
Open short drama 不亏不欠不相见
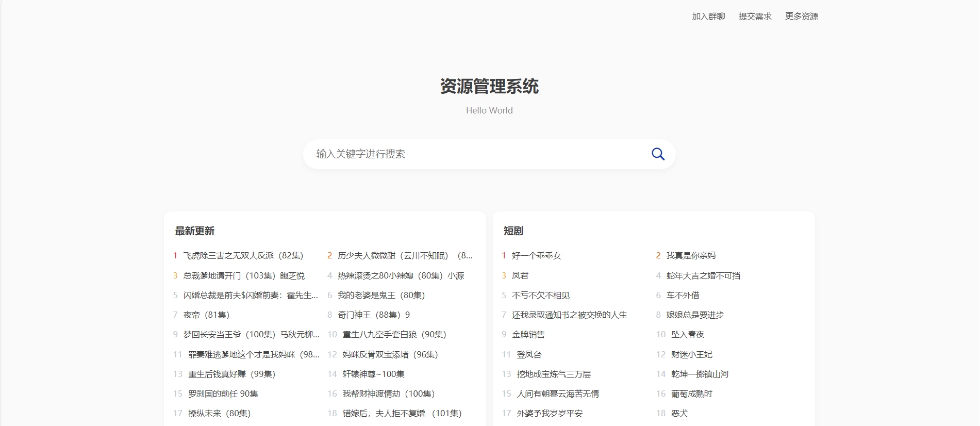[541, 295]
